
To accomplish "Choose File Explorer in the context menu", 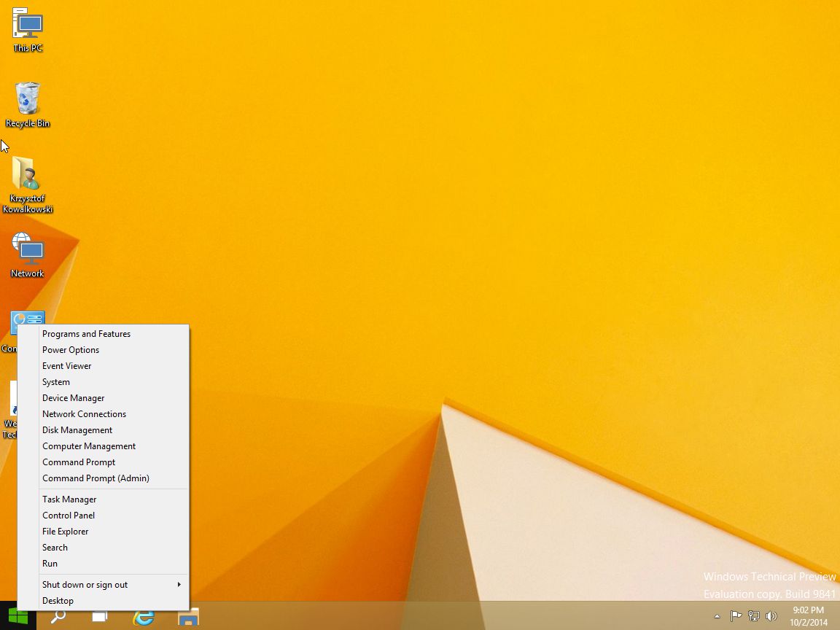I will coord(104,532).
